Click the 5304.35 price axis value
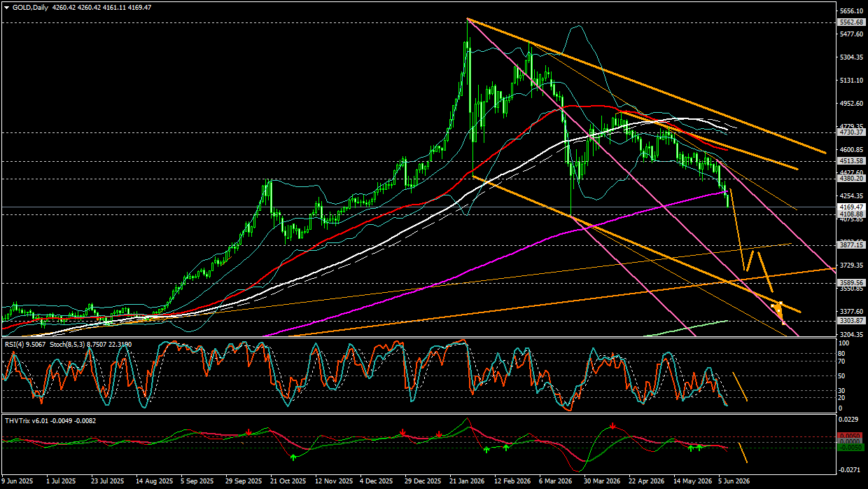Image resolution: width=868 pixels, height=489 pixels. click(852, 57)
